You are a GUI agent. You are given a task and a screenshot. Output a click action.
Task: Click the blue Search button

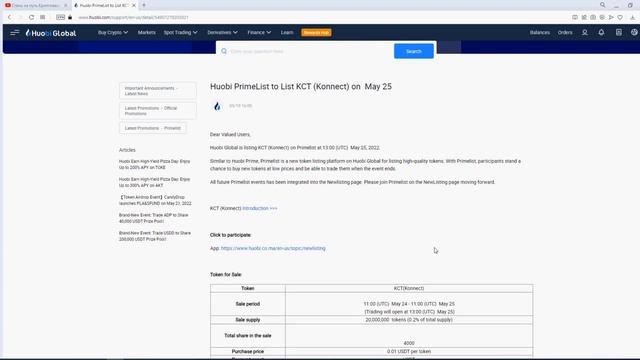coord(413,51)
